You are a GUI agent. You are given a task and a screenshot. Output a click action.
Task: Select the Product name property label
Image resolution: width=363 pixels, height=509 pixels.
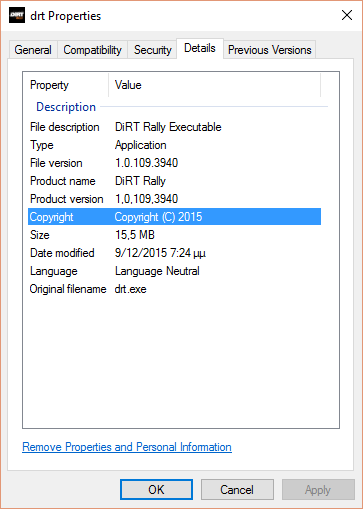[63, 181]
